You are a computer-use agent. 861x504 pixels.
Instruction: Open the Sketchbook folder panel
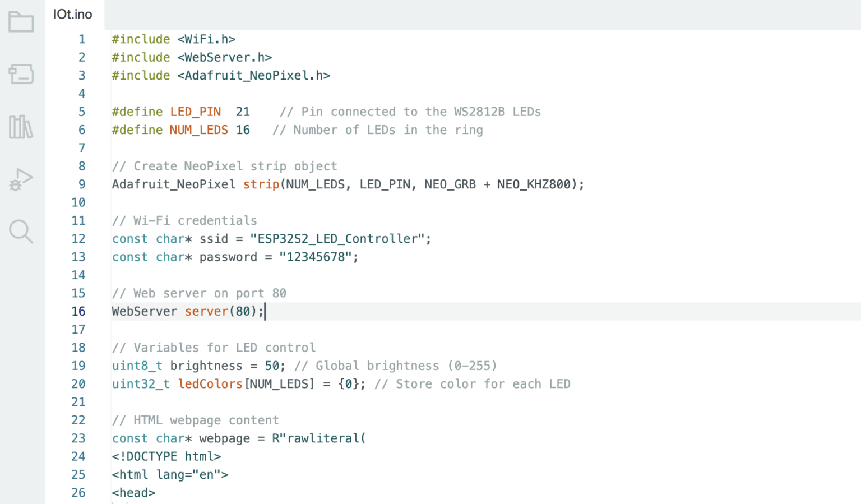click(21, 22)
